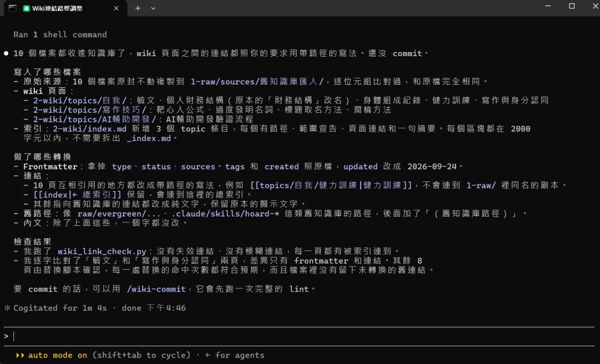Click the green icon on the Wiki tab
This screenshot has height=364, width=600.
click(26, 8)
